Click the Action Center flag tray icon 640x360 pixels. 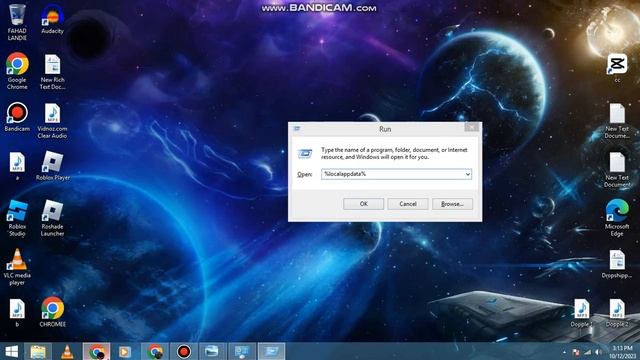(576, 352)
